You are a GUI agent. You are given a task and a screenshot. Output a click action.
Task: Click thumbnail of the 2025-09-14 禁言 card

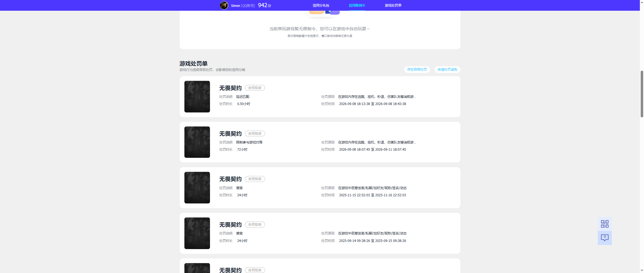(197, 233)
